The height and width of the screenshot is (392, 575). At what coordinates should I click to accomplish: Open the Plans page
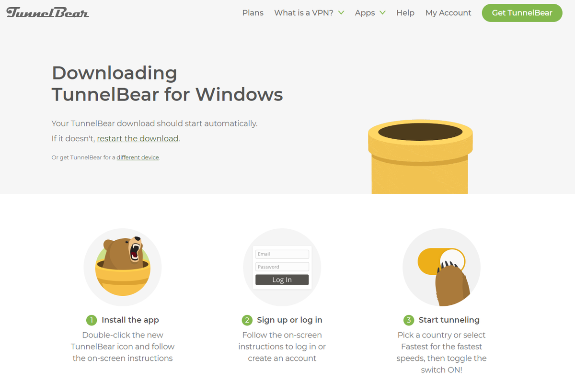click(253, 13)
